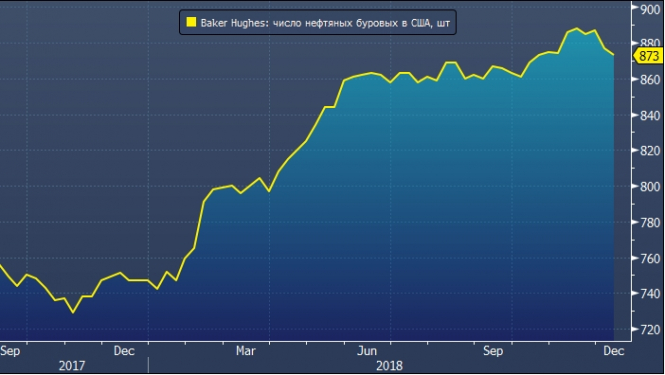Click the 780 y-axis label

click(650, 222)
